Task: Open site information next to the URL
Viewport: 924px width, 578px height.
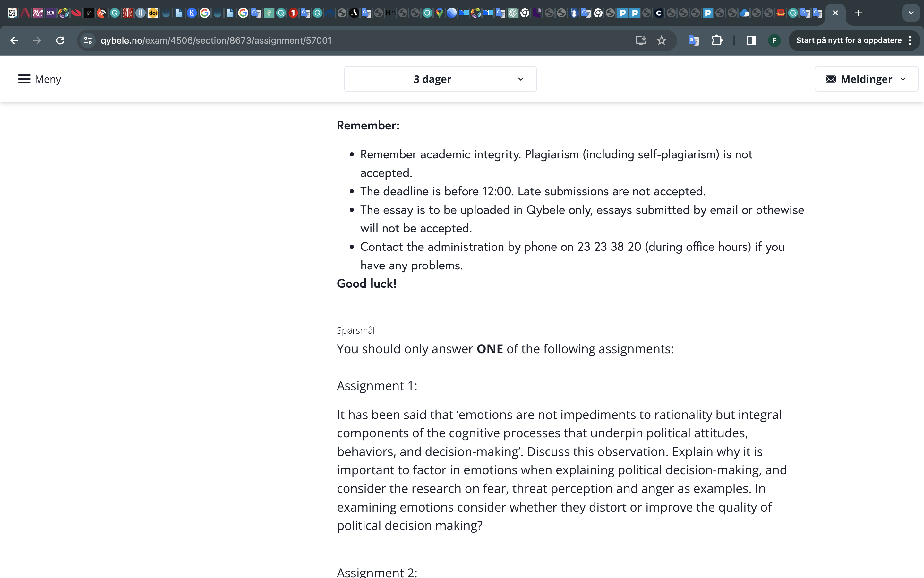Action: [x=88, y=40]
